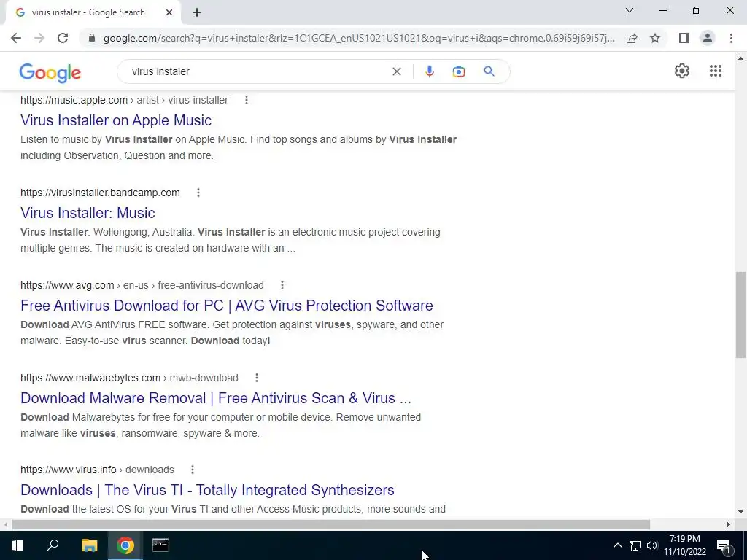Click the scroll-down arrow of vertical scrollbar
Image resolution: width=747 pixels, height=560 pixels.
[740, 512]
